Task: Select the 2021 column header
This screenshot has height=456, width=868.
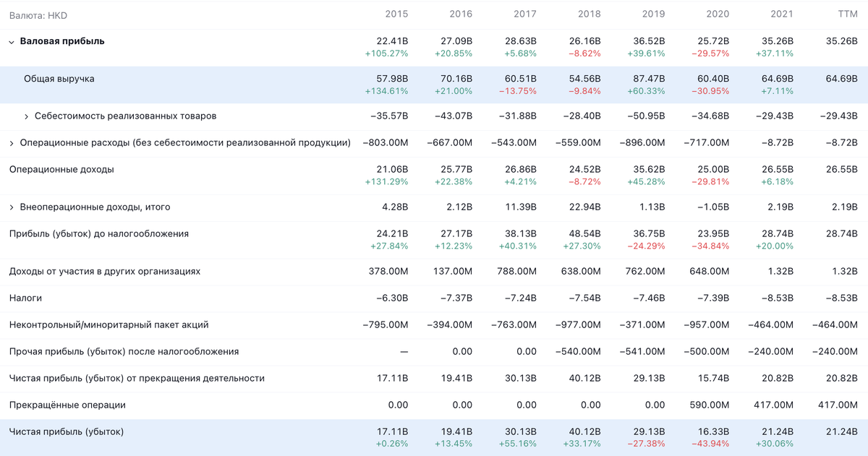Action: pyautogui.click(x=782, y=14)
